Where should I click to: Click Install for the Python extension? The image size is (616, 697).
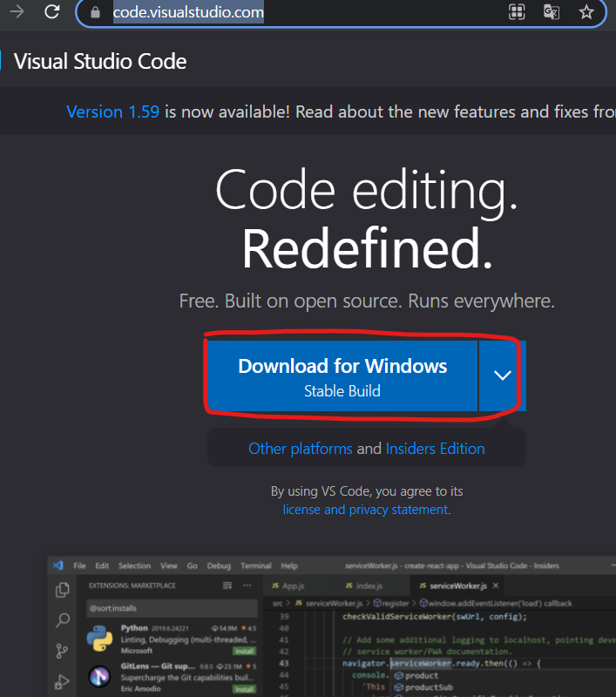click(x=244, y=651)
